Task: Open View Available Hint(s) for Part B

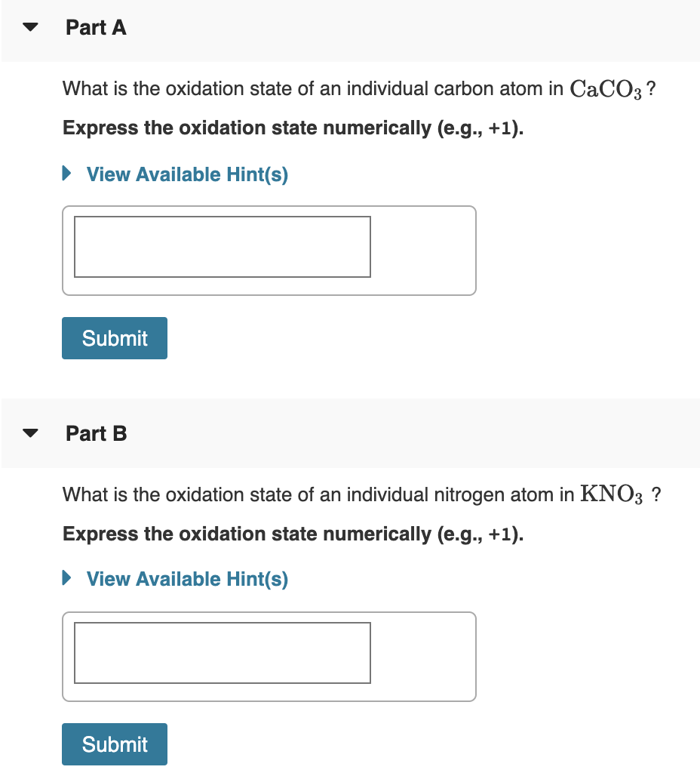Action: [186, 579]
